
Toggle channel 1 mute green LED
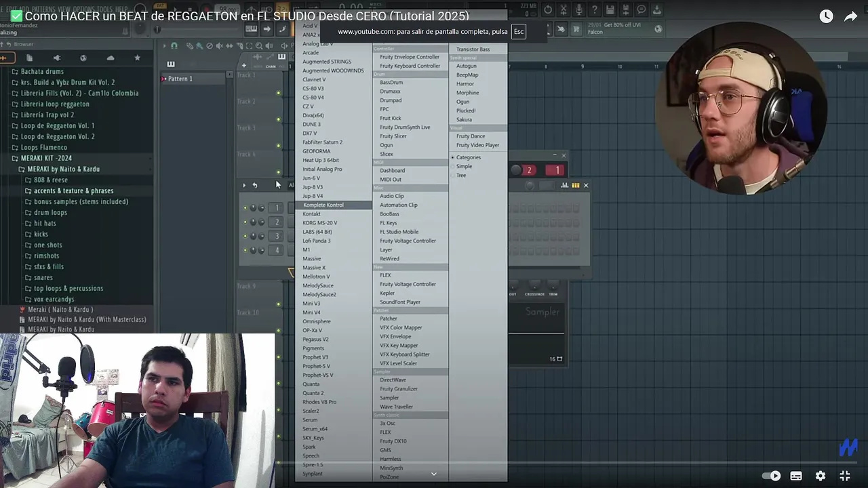(x=245, y=207)
